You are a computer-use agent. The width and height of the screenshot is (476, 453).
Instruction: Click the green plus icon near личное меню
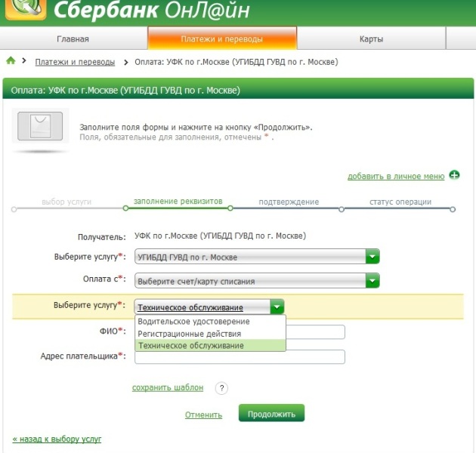tap(454, 175)
